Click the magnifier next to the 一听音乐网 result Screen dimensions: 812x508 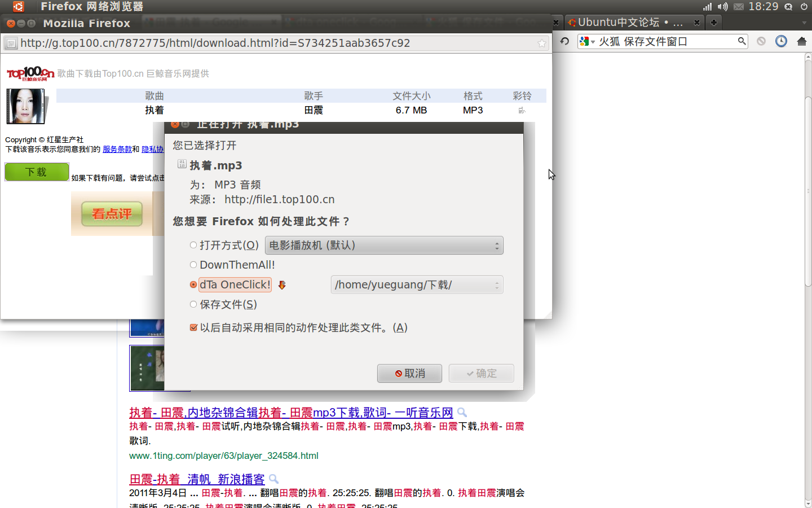coord(462,413)
